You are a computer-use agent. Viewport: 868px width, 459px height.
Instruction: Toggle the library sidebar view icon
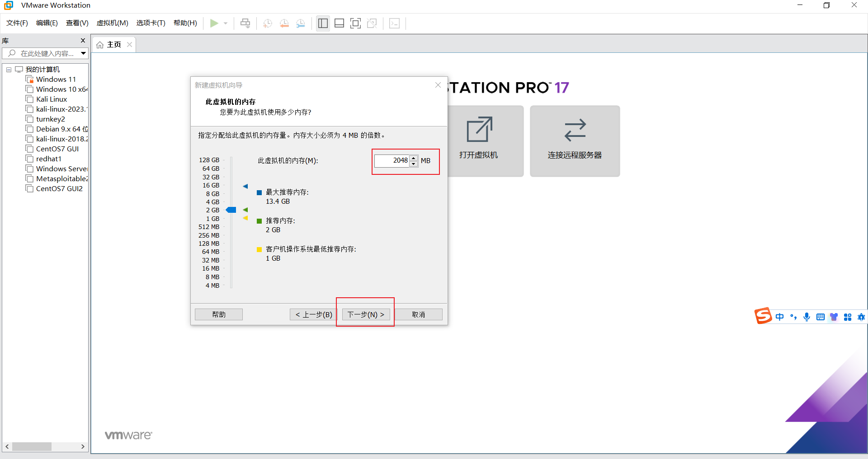pos(323,23)
